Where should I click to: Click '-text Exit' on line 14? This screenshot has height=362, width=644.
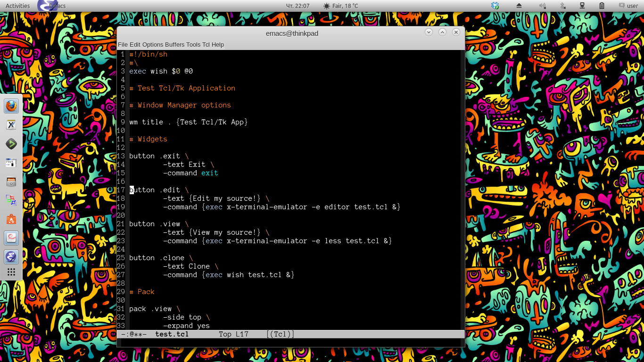(184, 165)
